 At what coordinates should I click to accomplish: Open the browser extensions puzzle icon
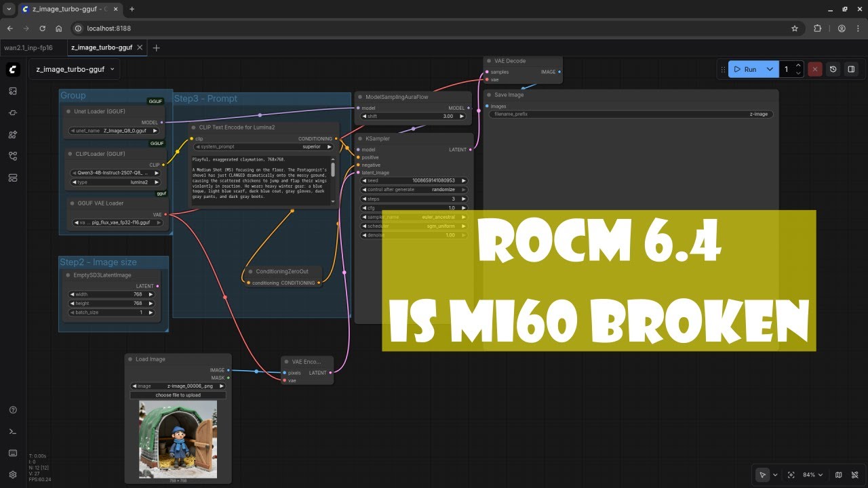[x=817, y=28]
